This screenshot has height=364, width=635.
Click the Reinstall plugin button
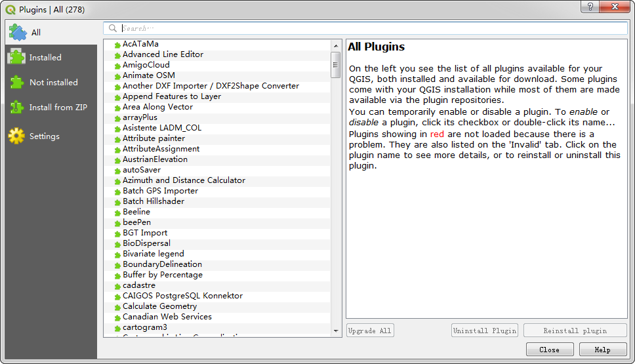(x=575, y=331)
